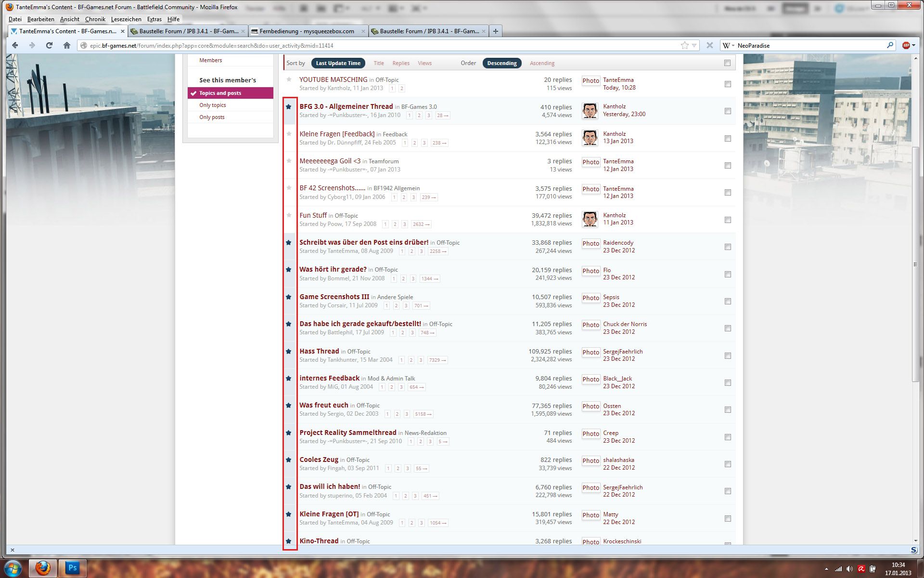Click the Firefox taskbar icon
Viewport: 924px width, 578px height.
tap(43, 568)
